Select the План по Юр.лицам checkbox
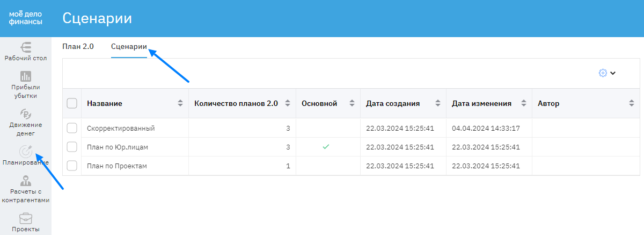Screen dimensions: 644x235 coord(72,147)
